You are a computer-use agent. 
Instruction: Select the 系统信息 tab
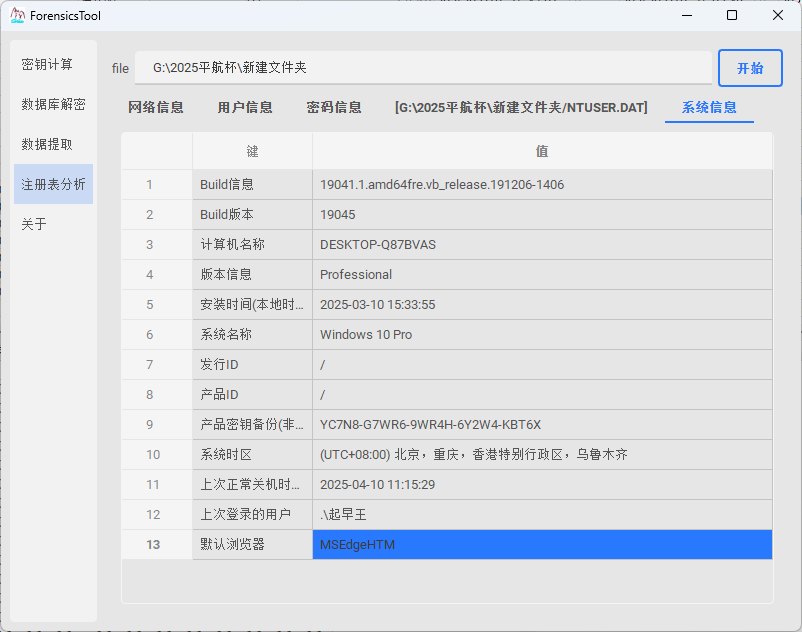click(709, 107)
